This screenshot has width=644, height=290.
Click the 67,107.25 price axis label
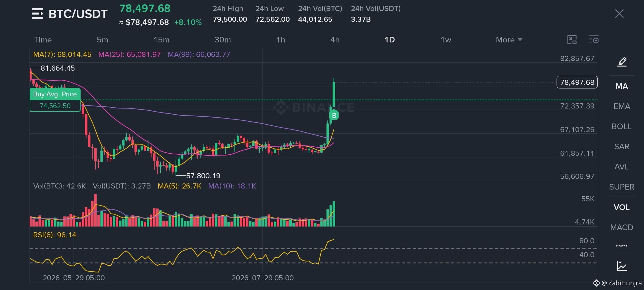coord(577,130)
